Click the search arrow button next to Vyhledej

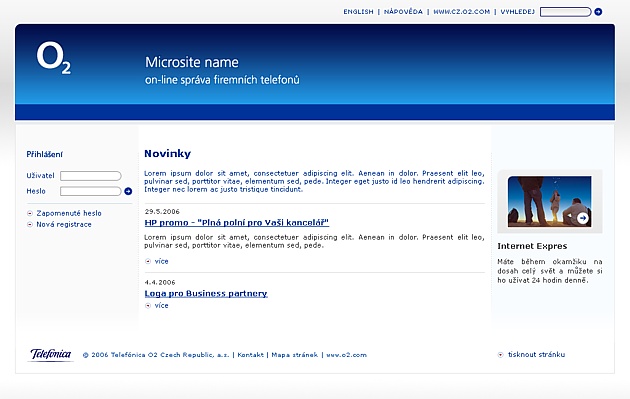click(x=598, y=12)
